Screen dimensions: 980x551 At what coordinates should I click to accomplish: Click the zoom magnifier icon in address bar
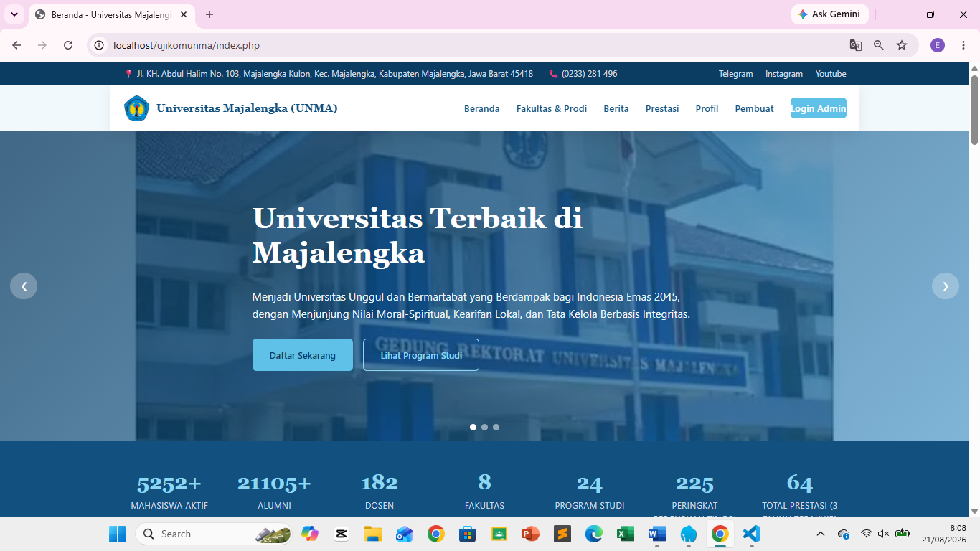click(x=879, y=45)
